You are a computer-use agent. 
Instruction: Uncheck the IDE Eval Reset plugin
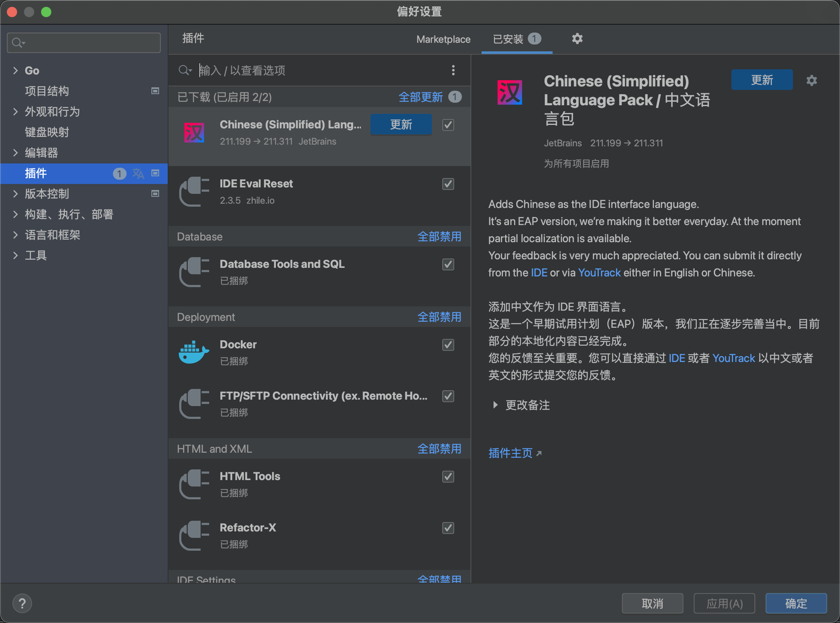coord(448,184)
